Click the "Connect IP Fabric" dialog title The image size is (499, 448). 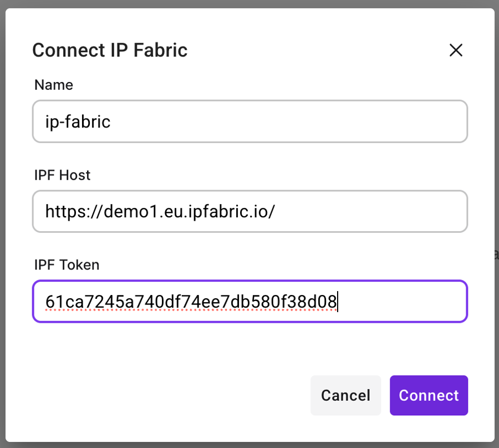coord(110,50)
